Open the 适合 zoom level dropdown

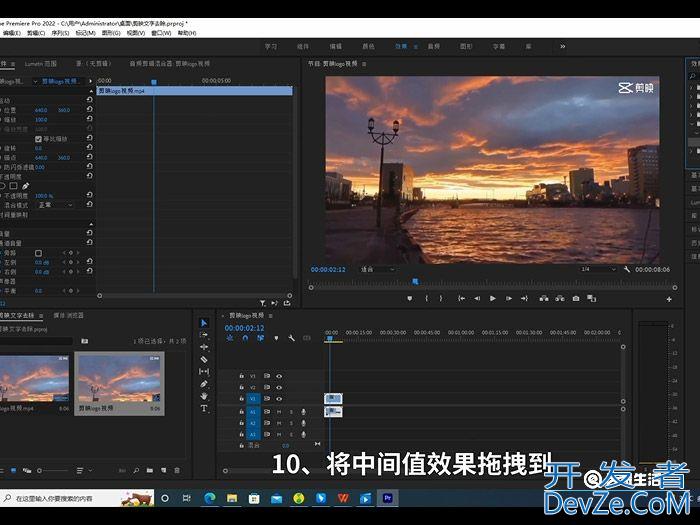[x=378, y=269]
